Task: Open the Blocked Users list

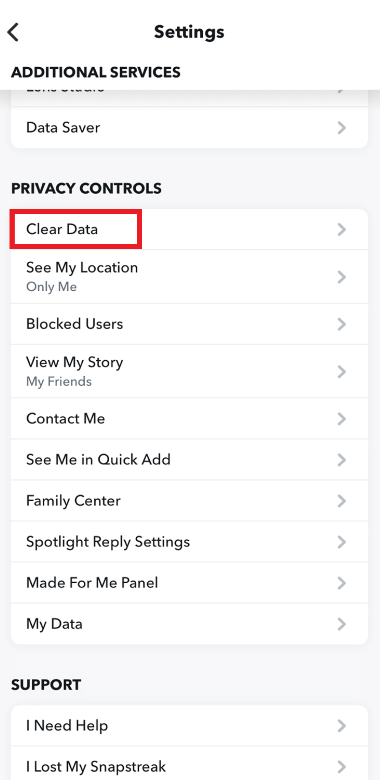Action: coord(190,324)
